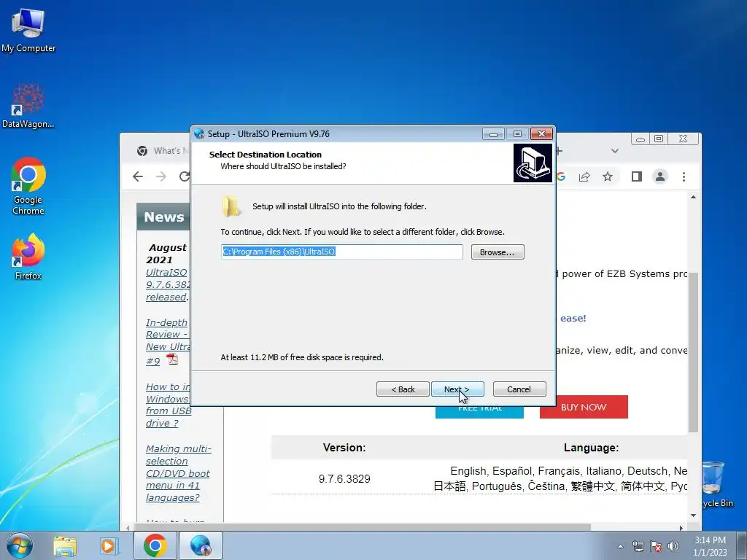747x560 pixels.
Task: Reload the page in Chrome
Action: (185, 176)
